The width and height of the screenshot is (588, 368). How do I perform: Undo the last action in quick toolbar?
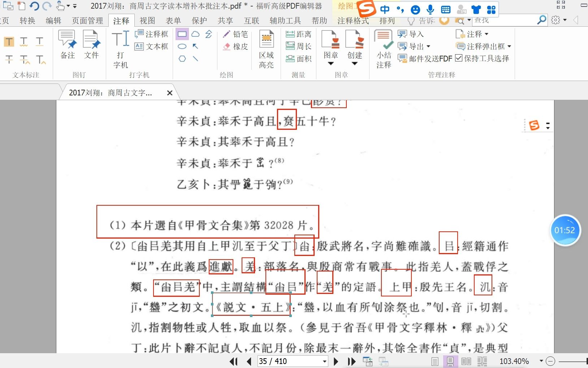point(34,6)
